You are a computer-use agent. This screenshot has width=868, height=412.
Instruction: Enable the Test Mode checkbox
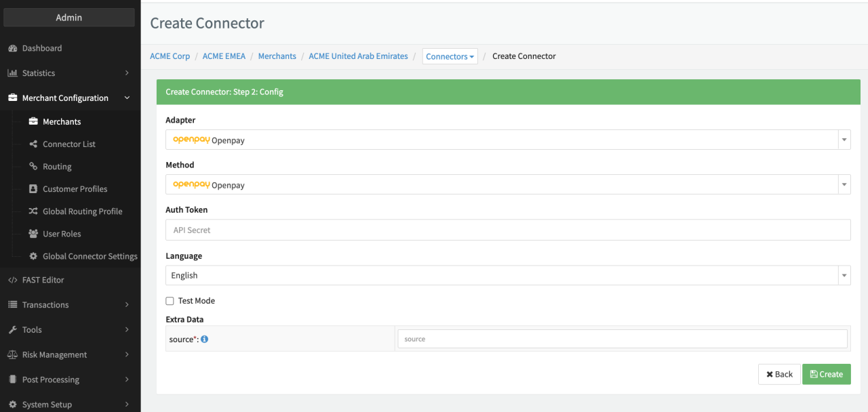pyautogui.click(x=170, y=301)
